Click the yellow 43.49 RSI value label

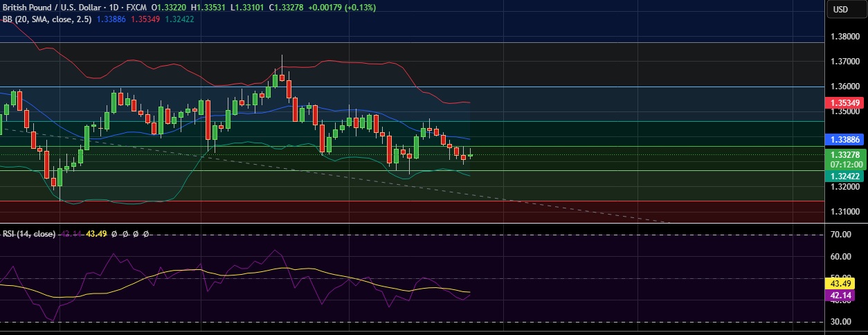click(845, 283)
